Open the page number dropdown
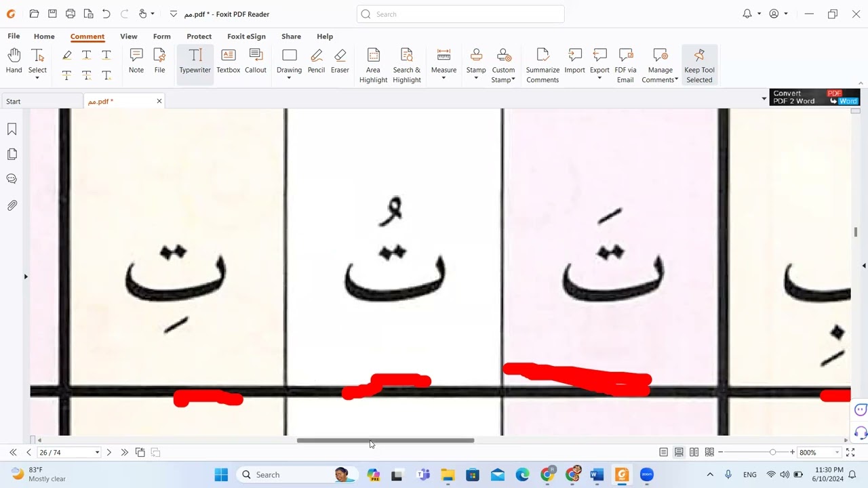The width and height of the screenshot is (868, 488). 97,452
